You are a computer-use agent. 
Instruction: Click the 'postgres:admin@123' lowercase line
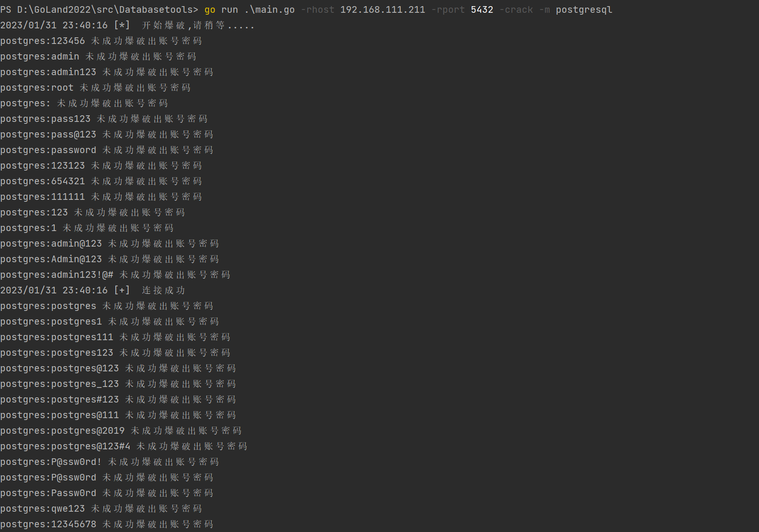[110, 243]
